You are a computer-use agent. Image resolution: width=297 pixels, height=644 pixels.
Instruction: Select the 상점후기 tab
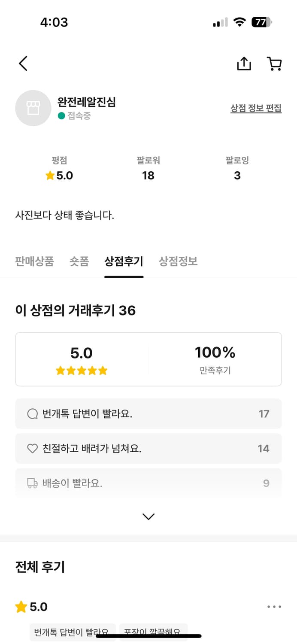[x=124, y=261]
